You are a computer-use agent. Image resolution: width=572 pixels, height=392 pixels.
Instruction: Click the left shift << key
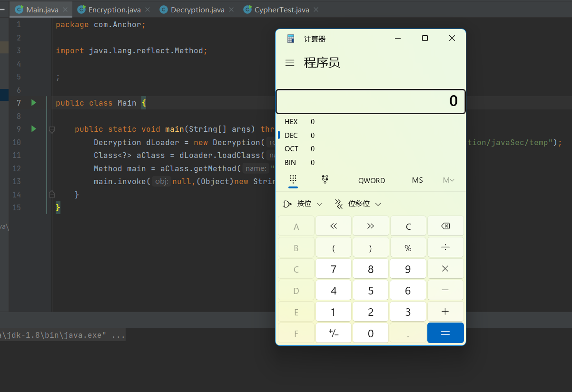334,226
